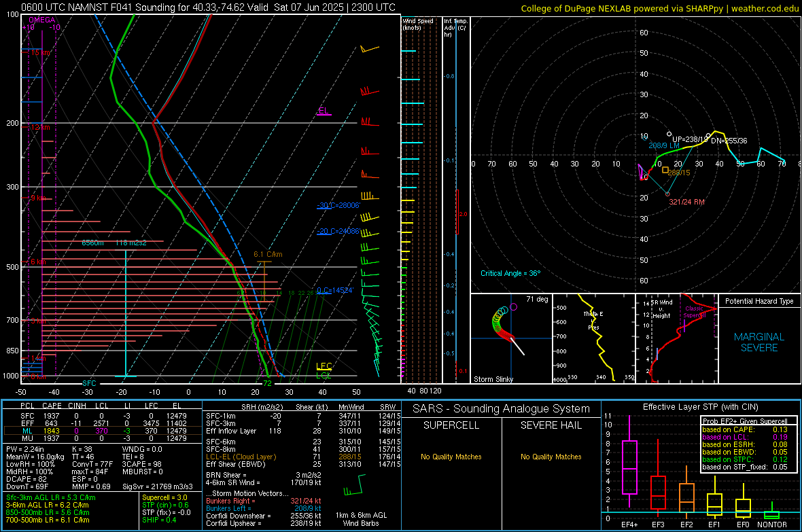Select the -20 C=24086' height label
Image resolution: width=802 pixels, height=532 pixels.
(x=338, y=231)
